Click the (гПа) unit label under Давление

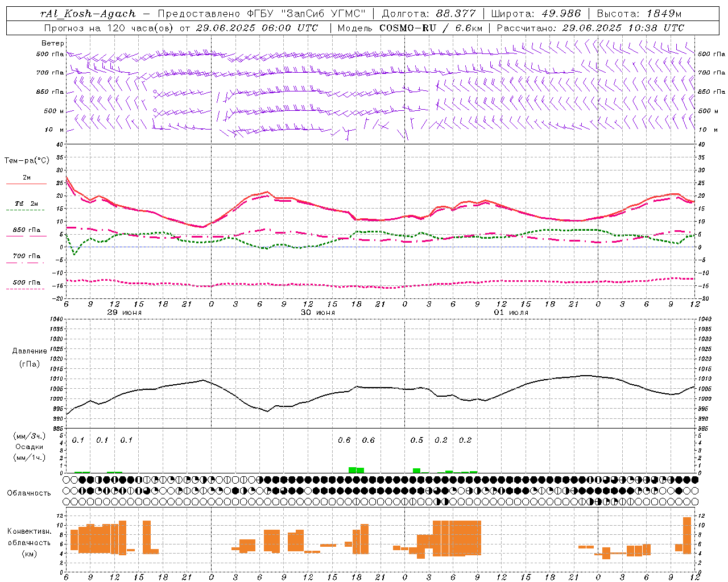(x=30, y=364)
